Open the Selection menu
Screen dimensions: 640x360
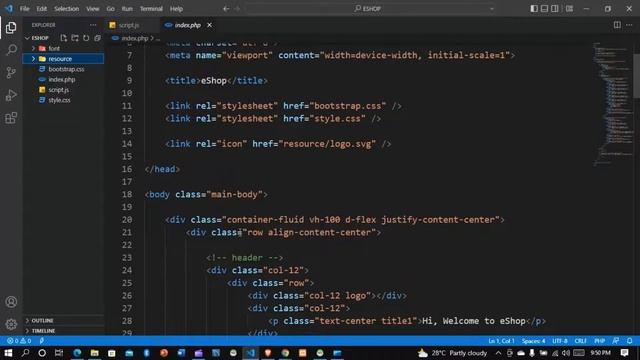67,9
